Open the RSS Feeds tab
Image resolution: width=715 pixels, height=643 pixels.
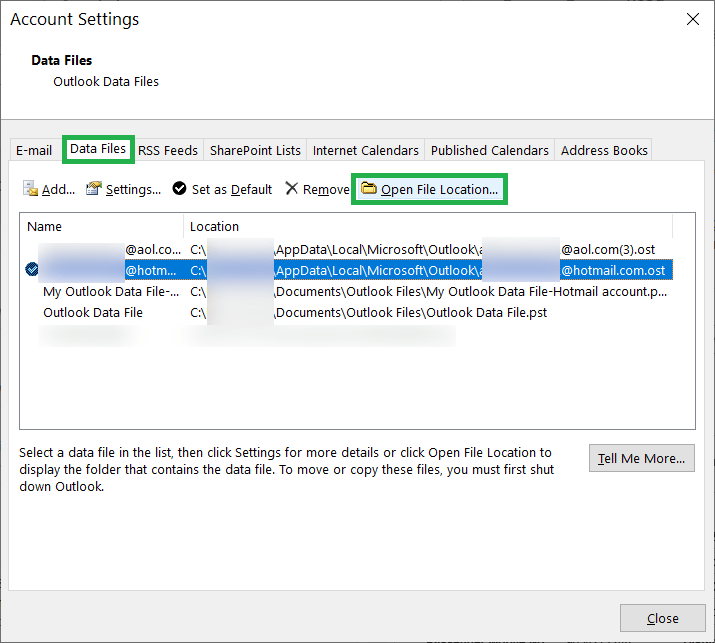(x=168, y=150)
